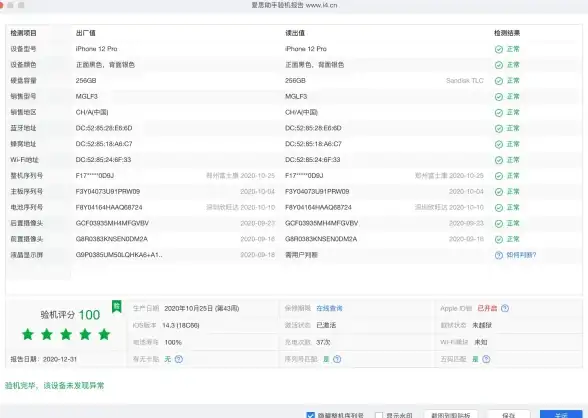
Task: Click the 读出值 column header
Action: click(295, 33)
